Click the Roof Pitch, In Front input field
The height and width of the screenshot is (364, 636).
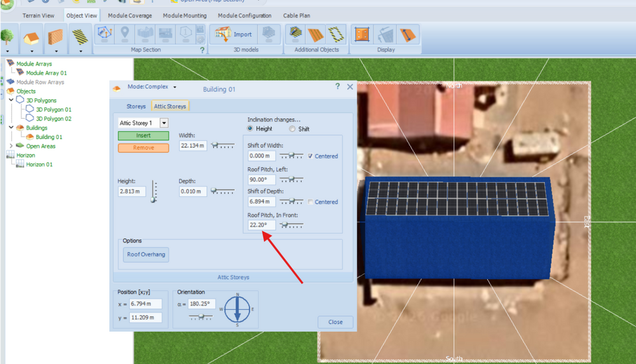tap(261, 225)
